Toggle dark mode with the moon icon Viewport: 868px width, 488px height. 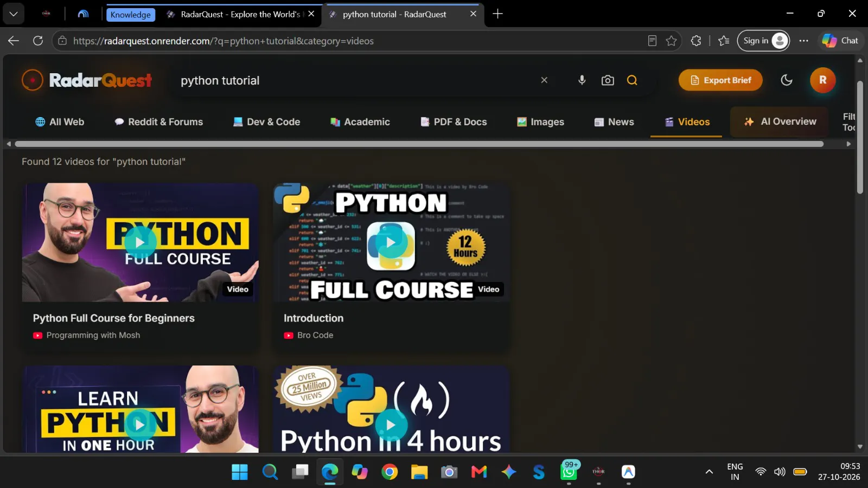point(786,80)
